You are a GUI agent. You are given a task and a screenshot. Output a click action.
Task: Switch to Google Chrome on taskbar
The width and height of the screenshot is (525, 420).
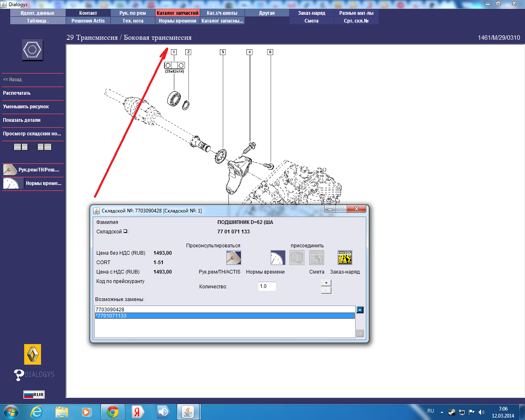coord(113,412)
